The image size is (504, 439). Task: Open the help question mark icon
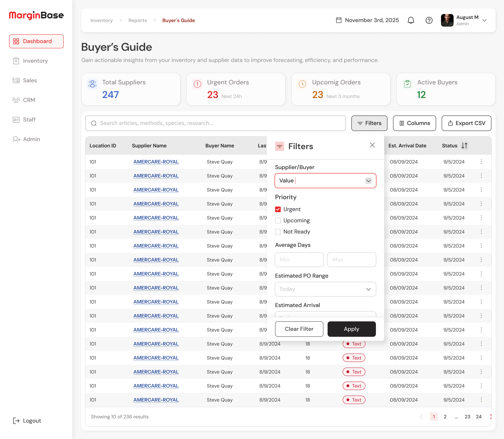(429, 20)
